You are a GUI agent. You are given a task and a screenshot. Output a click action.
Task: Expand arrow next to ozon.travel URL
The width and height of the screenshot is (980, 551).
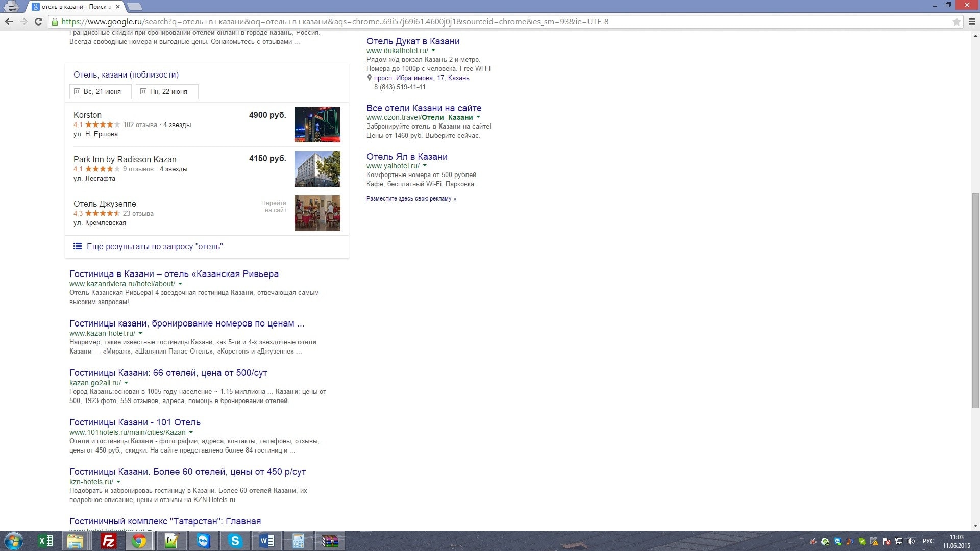pos(478,118)
